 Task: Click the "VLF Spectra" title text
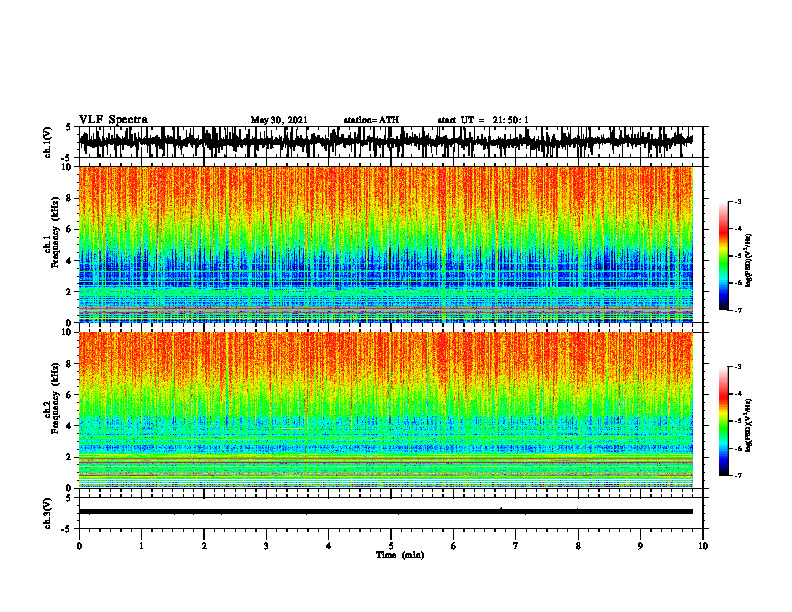tap(113, 120)
